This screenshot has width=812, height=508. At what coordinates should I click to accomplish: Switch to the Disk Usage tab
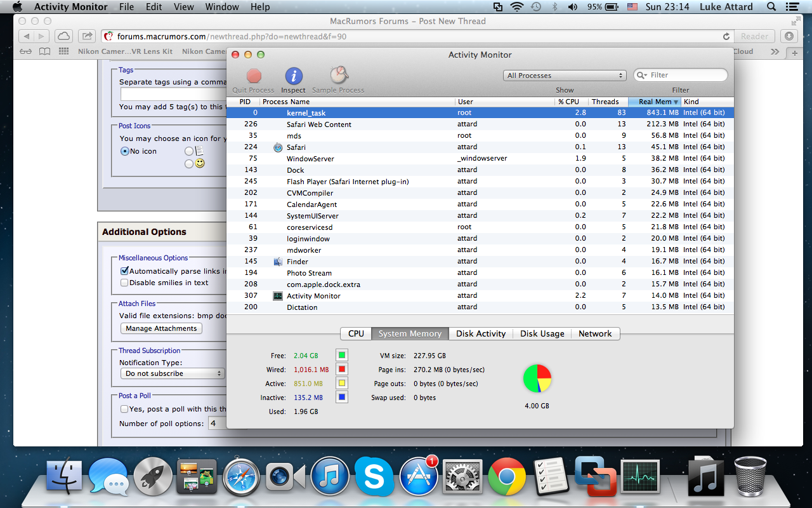tap(542, 333)
